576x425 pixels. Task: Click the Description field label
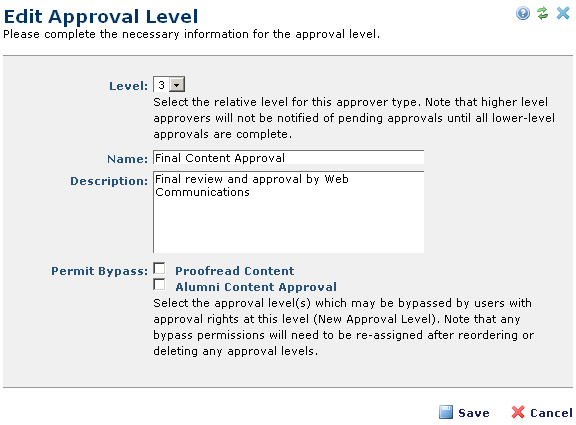(x=109, y=181)
